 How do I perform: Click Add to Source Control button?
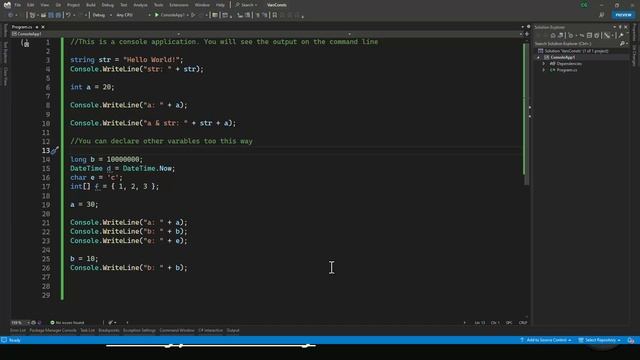(x=546, y=340)
